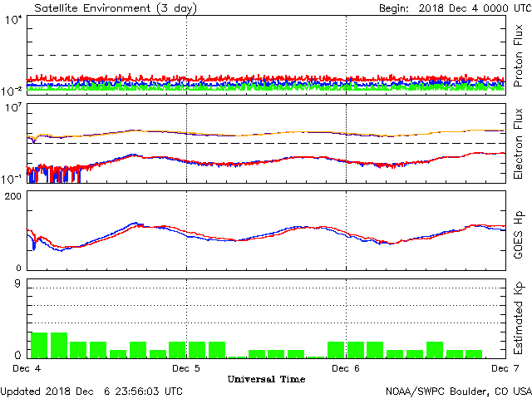
Task: Click the 10^-1 electron flux scale value
Action: (12, 179)
